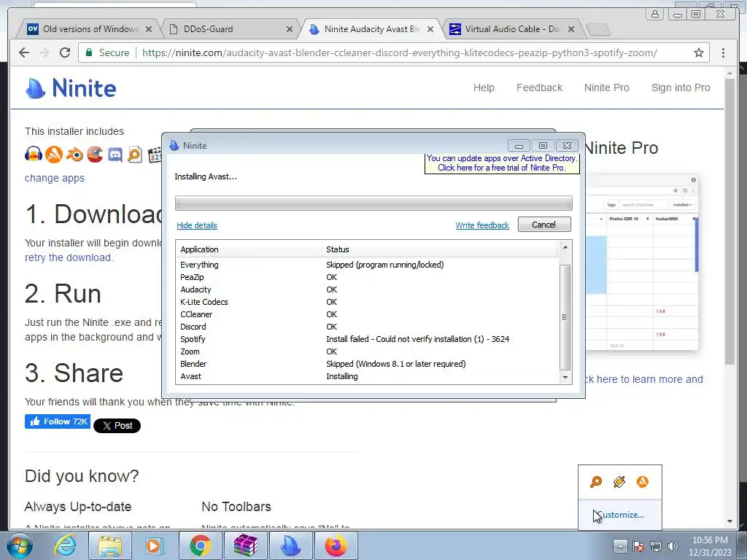Switch to the Ninite installer from the taskbar
This screenshot has height=560, width=747.
pyautogui.click(x=290, y=545)
